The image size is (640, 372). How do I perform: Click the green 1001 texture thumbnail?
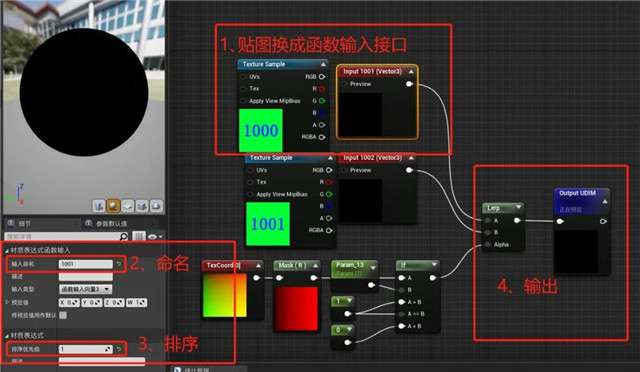tap(268, 224)
